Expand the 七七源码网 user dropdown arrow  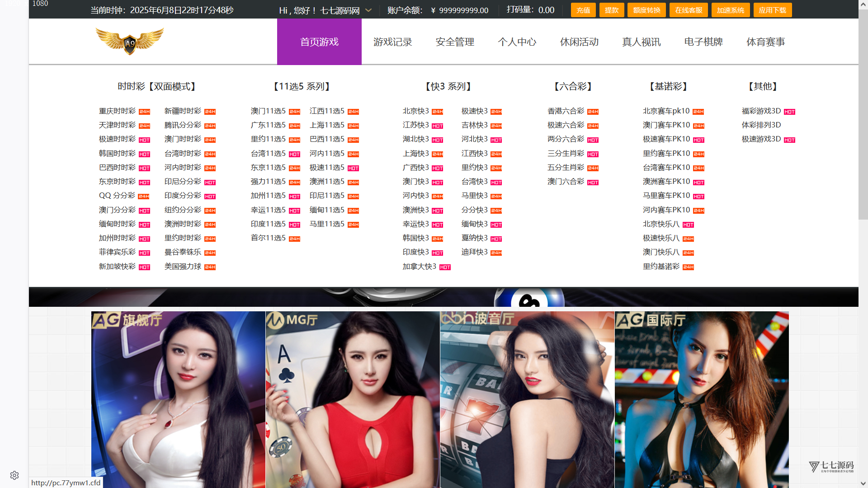[368, 10]
